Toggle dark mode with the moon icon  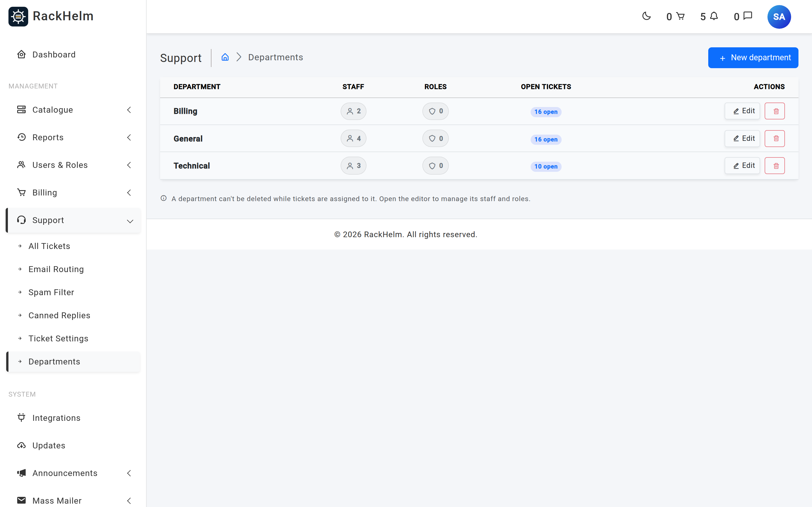coord(646,16)
